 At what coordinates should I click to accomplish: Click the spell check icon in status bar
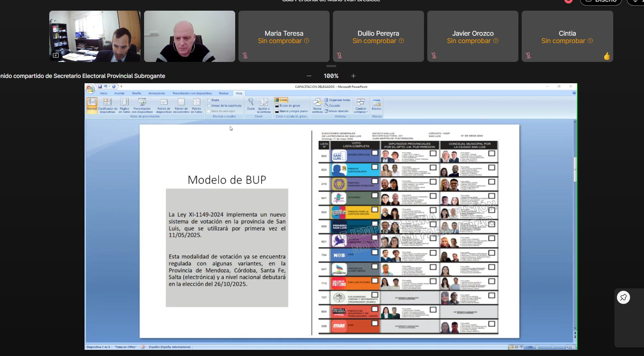[x=143, y=347]
